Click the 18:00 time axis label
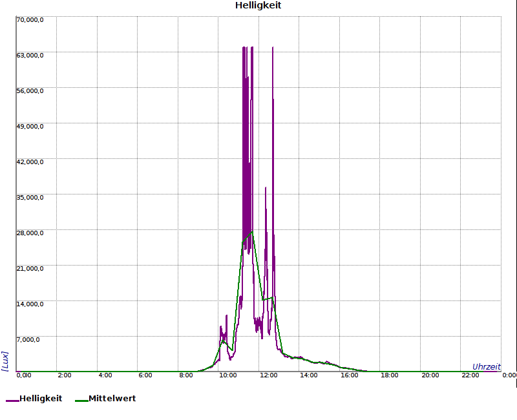Screen dimensions: 517x420 390,375
